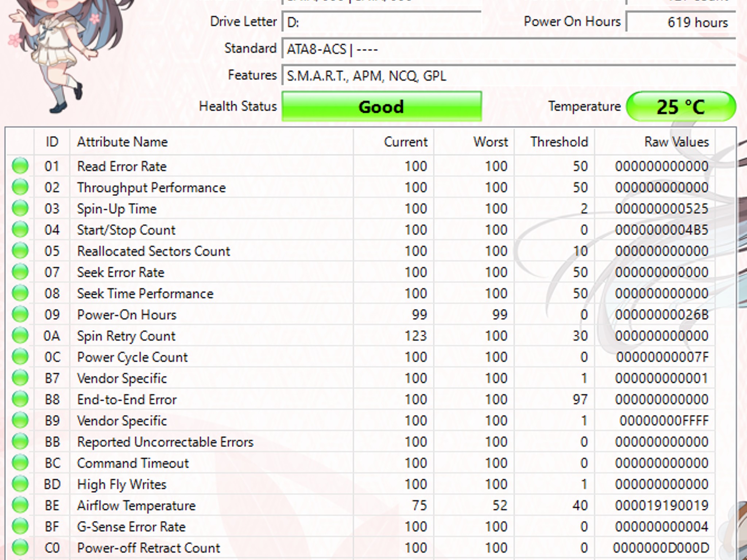Click the green status icon for Seek Time Performance

click(x=20, y=293)
